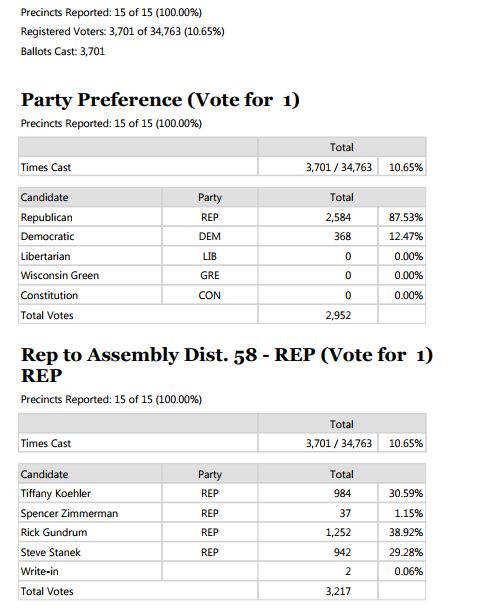Click the Democratic row vote count 368

tap(342, 237)
